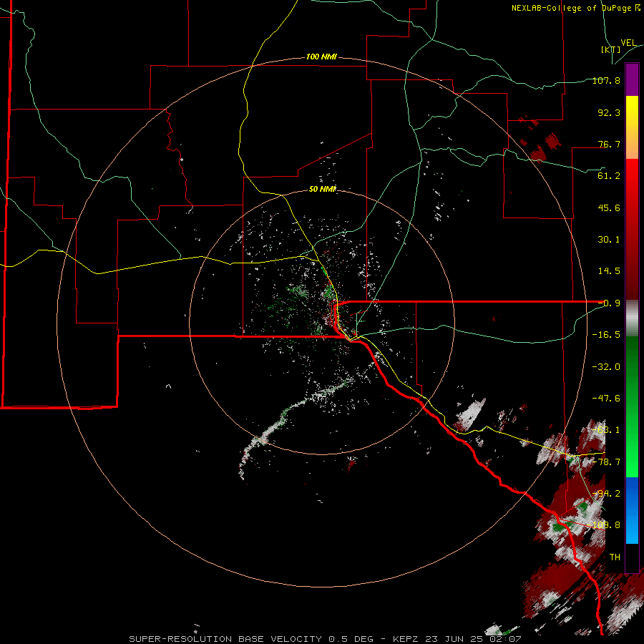Click the 107.8 value on the velocity scale
This screenshot has height=644, width=644.
606,80
